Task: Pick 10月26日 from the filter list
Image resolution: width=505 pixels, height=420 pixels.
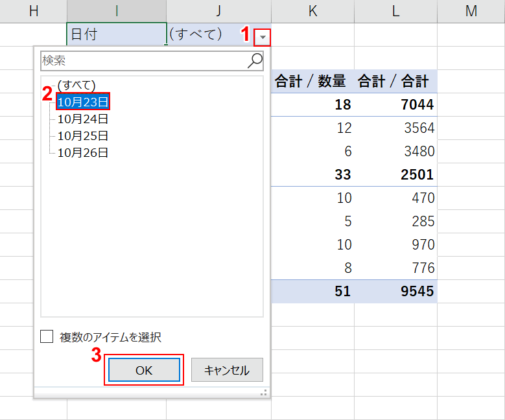Action: [x=82, y=152]
